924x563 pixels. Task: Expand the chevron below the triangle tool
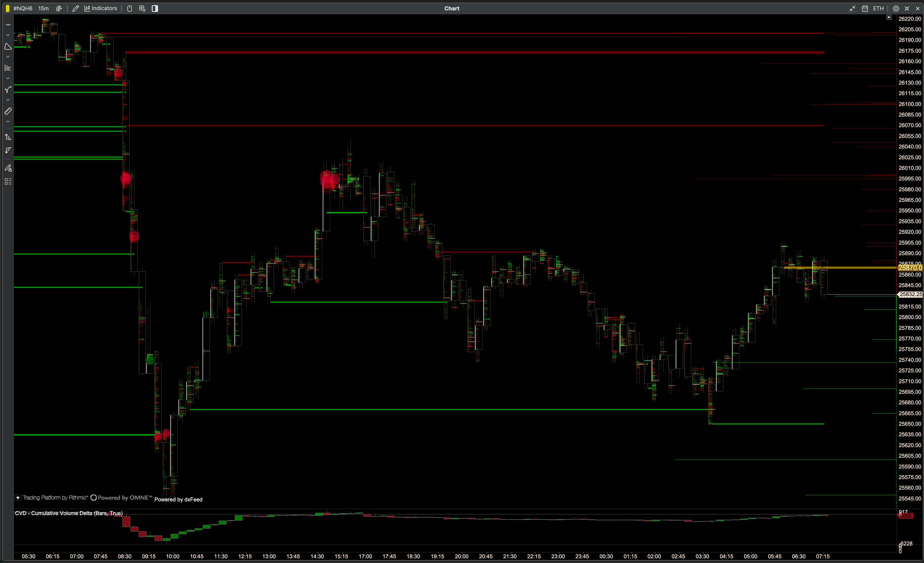tap(8, 57)
